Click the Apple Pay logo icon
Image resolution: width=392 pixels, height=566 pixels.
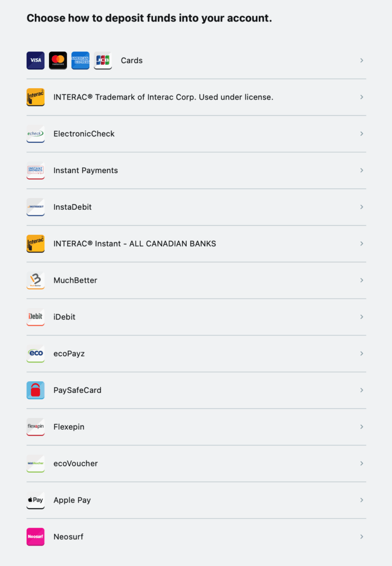click(35, 500)
